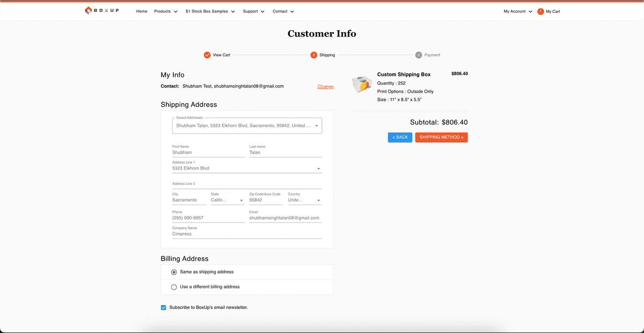The height and width of the screenshot is (333, 644).
Task: Click the Back button
Action: click(400, 137)
